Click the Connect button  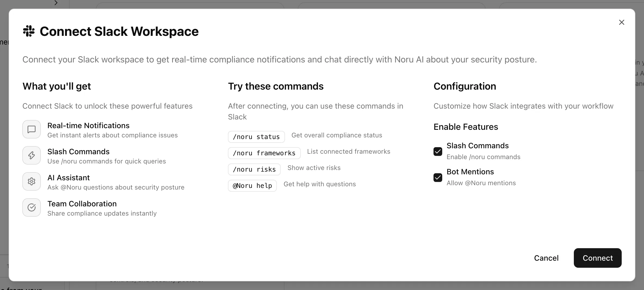(598, 258)
